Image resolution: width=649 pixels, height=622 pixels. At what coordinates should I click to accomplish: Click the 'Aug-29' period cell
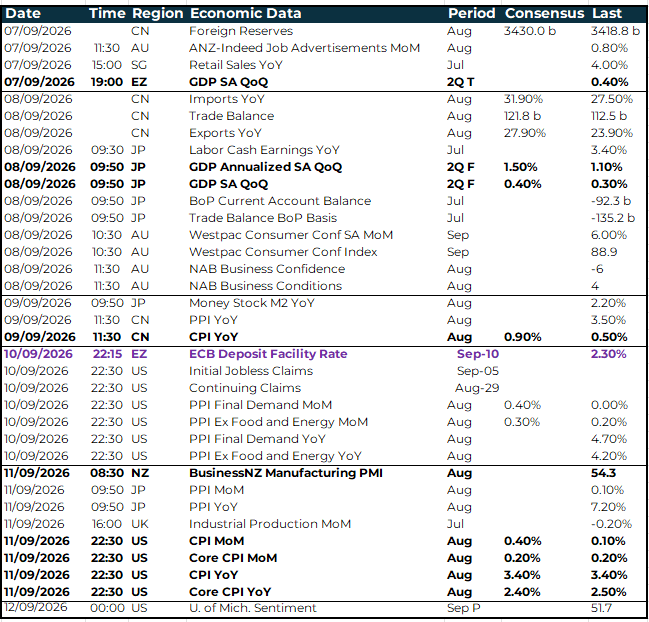pos(477,388)
